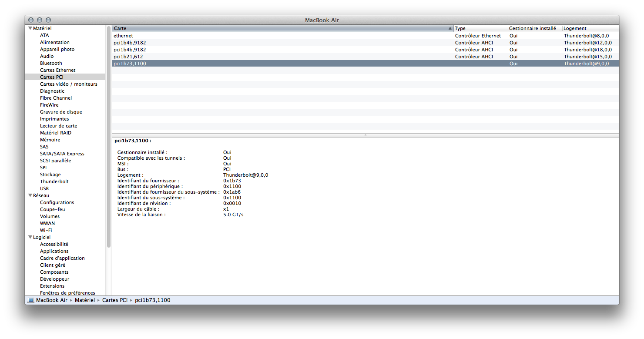Select the highlighted pci1b73,1100 row

pos(366,64)
